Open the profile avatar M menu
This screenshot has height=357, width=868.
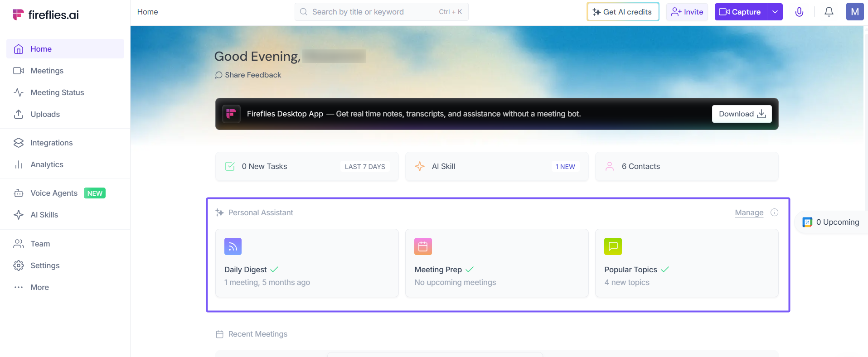[x=855, y=12]
